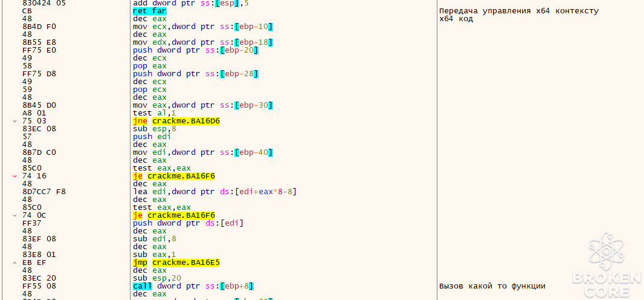This screenshot has width=644, height=300.
Task: Select the 'jmp crackme.BA16E5' instruction
Action: 176,262
